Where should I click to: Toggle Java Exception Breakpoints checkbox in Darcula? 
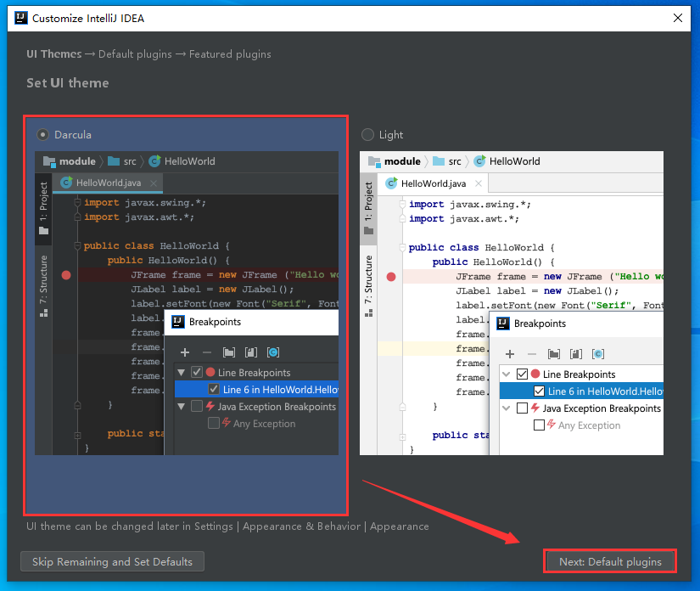(x=197, y=406)
